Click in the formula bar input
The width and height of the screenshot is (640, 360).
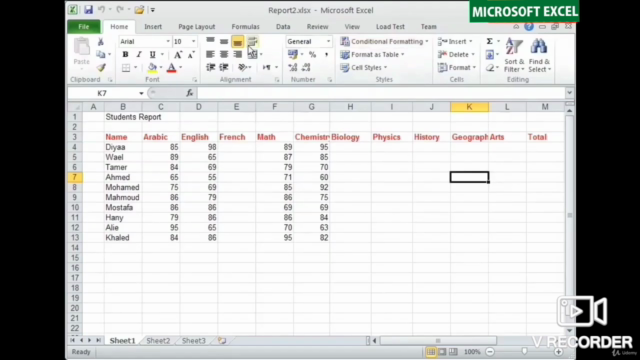380,93
